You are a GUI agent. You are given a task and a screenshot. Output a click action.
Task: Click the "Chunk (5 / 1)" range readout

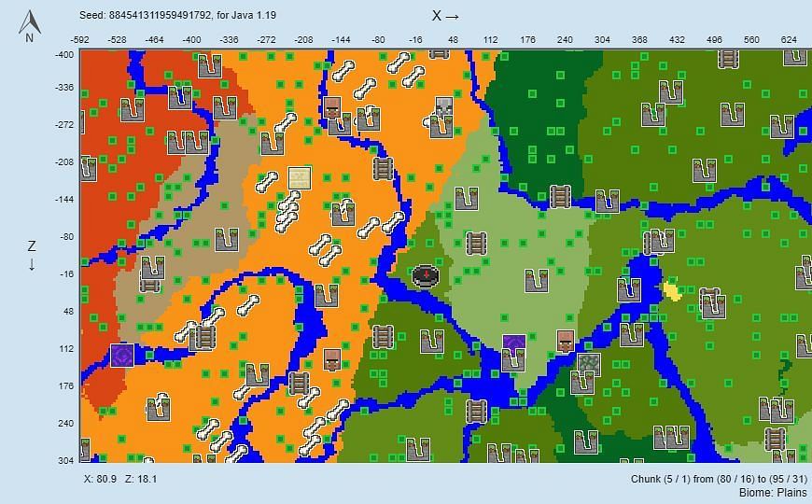tap(719, 479)
